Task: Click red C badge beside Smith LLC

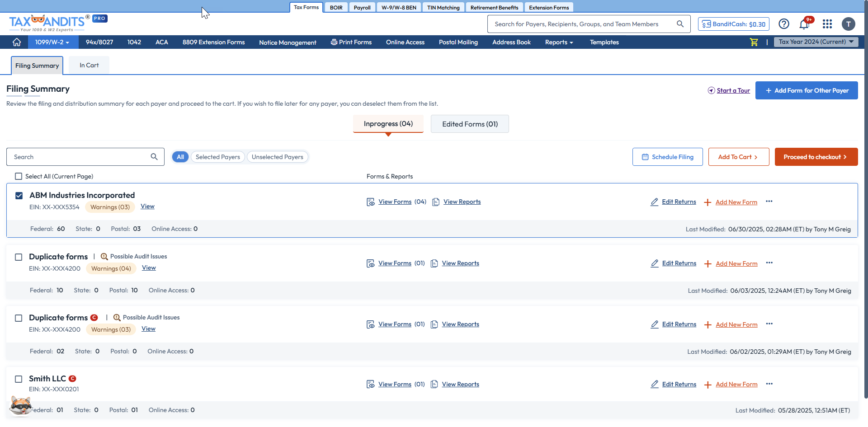Action: click(72, 379)
